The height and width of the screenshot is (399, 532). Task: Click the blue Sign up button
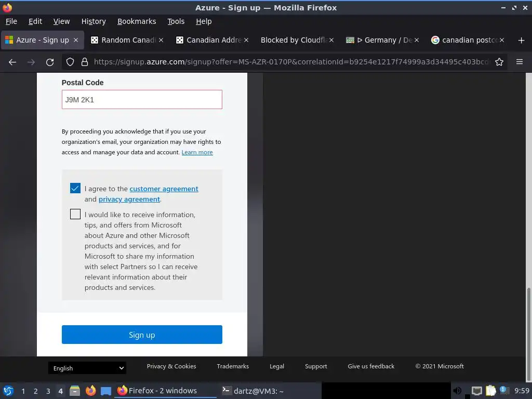click(142, 335)
